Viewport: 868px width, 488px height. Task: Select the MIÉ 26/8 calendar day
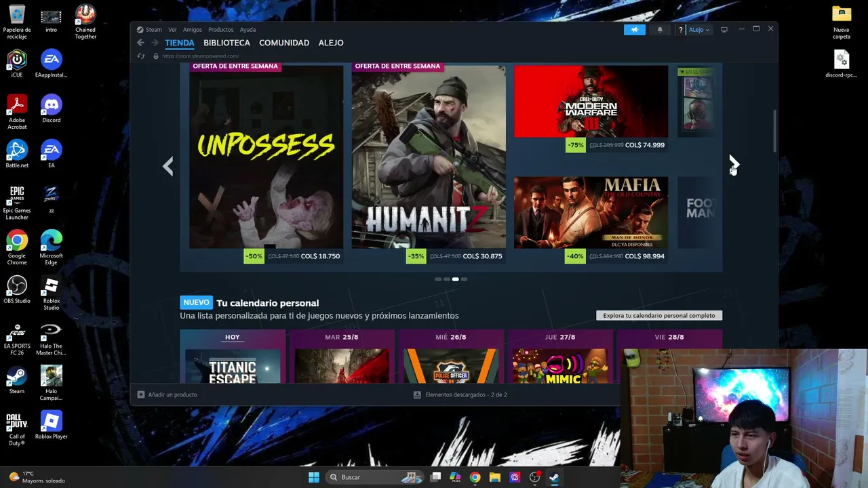click(451, 337)
